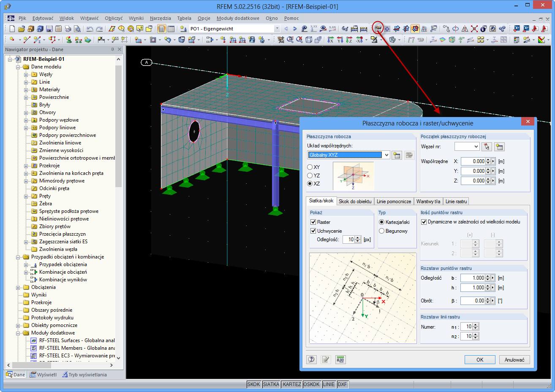This screenshot has width=555, height=392.
Task: Click the isometric wireframe view icon
Action: pyautogui.click(x=309, y=40)
